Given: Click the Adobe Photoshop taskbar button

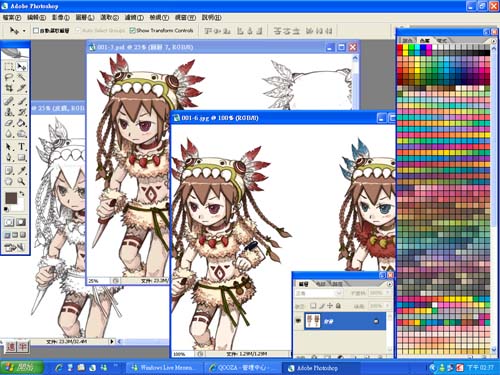Looking at the screenshot, I should [x=321, y=368].
